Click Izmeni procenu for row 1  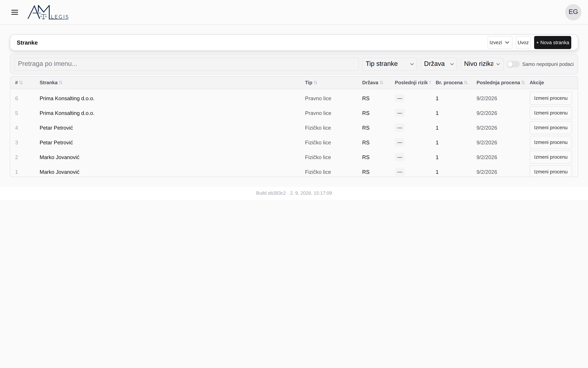(551, 171)
